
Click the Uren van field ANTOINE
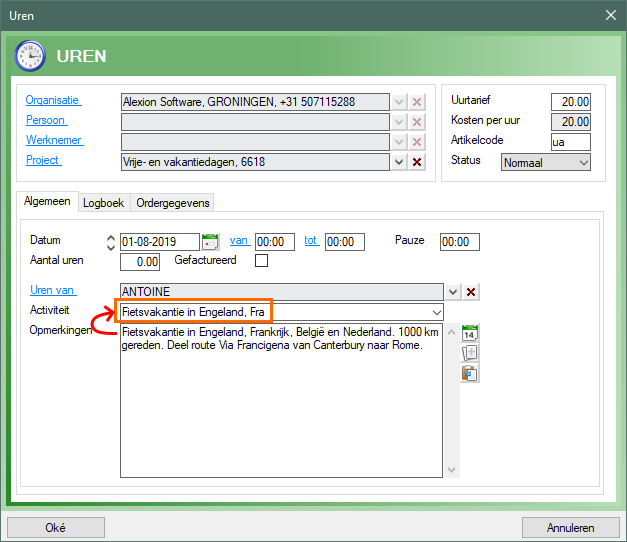(x=282, y=292)
